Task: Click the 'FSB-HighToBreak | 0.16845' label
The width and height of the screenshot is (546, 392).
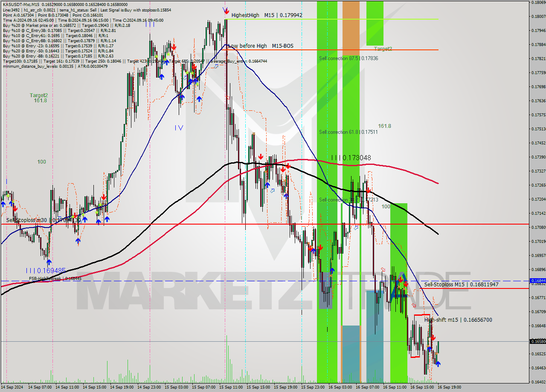Action: tap(55, 278)
